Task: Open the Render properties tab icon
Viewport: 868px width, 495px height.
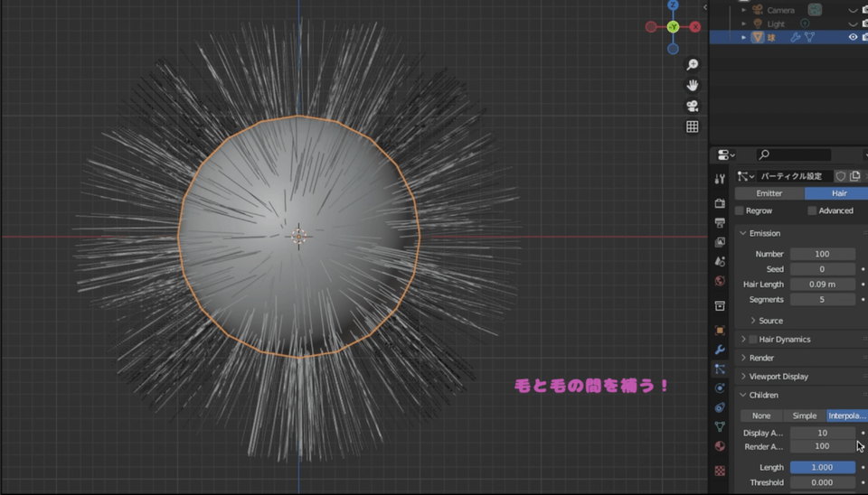Action: (x=720, y=203)
